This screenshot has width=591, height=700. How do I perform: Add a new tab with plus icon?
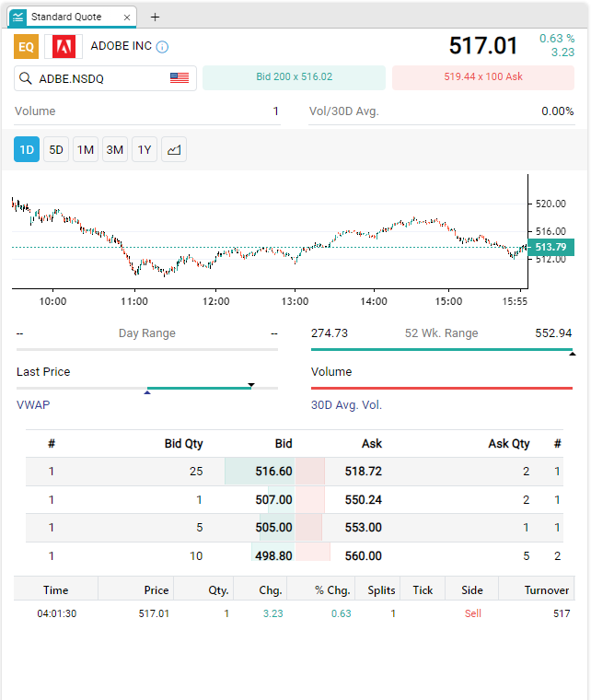click(x=155, y=17)
